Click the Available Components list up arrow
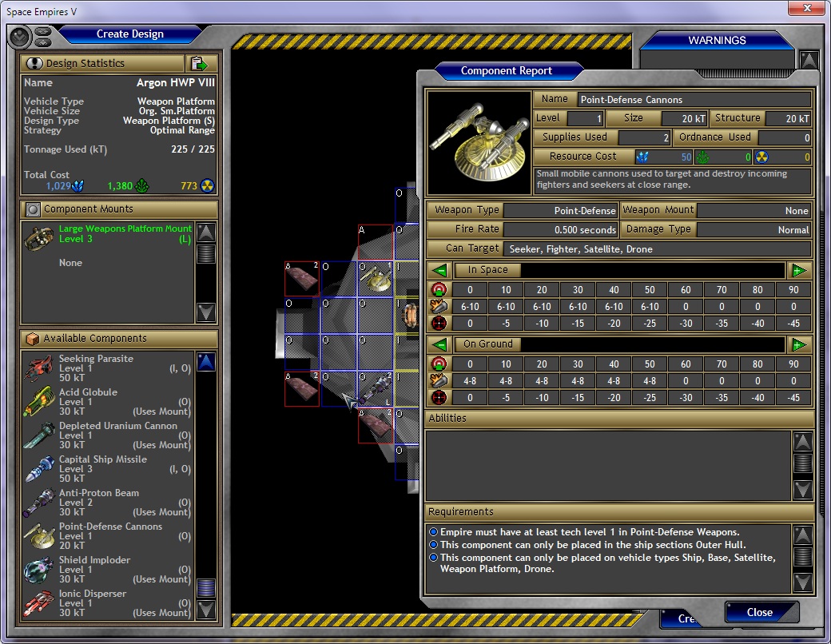This screenshot has width=831, height=644. [x=205, y=361]
